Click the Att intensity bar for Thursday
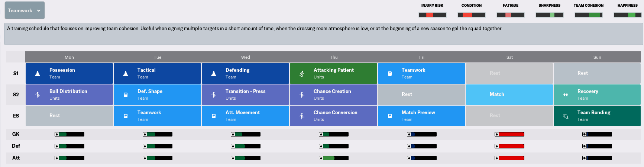644x167 pixels. (x=334, y=158)
